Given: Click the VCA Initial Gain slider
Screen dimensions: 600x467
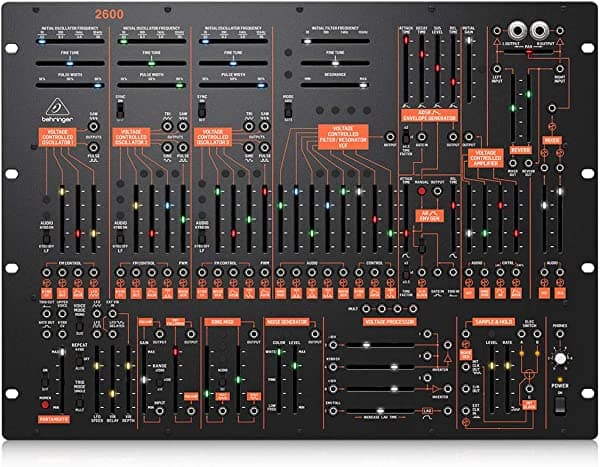Looking at the screenshot, I should pyautogui.click(x=468, y=69).
